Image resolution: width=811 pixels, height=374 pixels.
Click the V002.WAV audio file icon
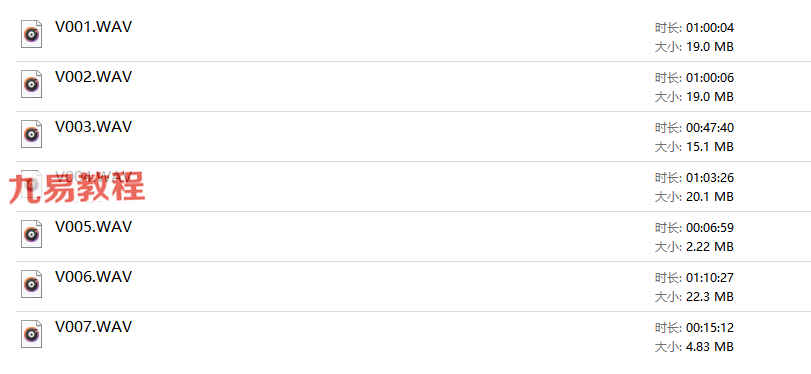click(x=32, y=84)
